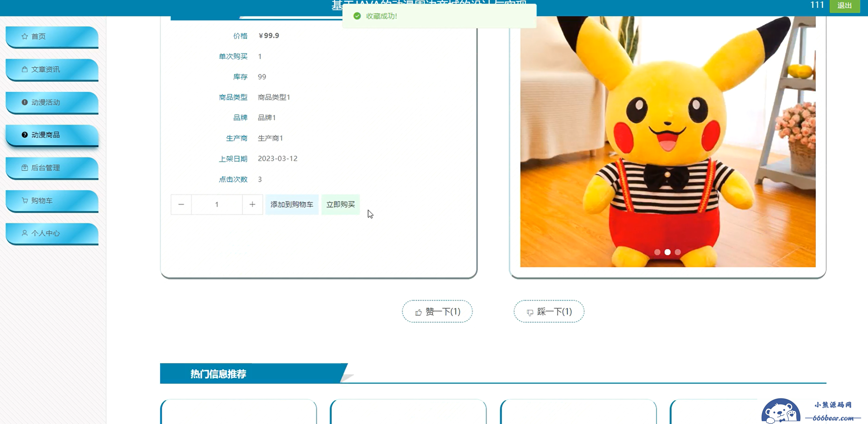Click the 上架日期 label
The width and height of the screenshot is (868, 424).
click(233, 159)
